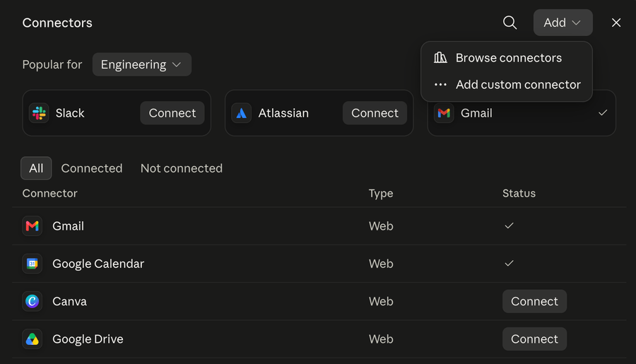The image size is (636, 364).
Task: Select the Canva row name
Action: [69, 302]
